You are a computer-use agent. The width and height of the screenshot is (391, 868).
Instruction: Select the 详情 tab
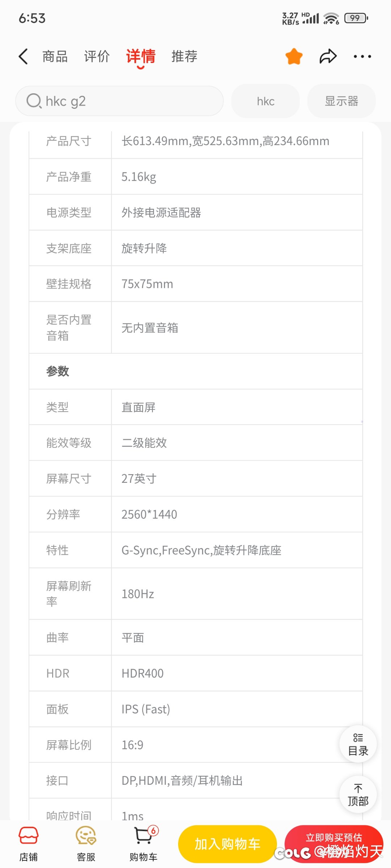click(141, 57)
